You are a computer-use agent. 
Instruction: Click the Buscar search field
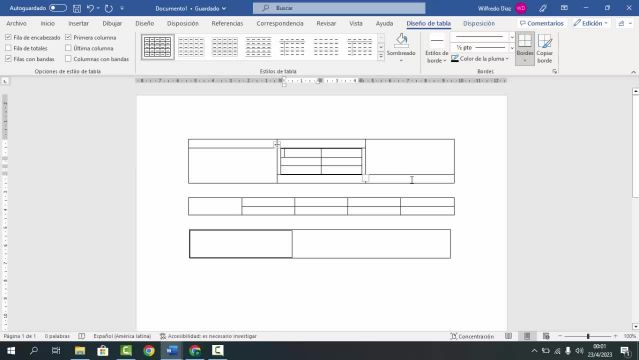(339, 8)
